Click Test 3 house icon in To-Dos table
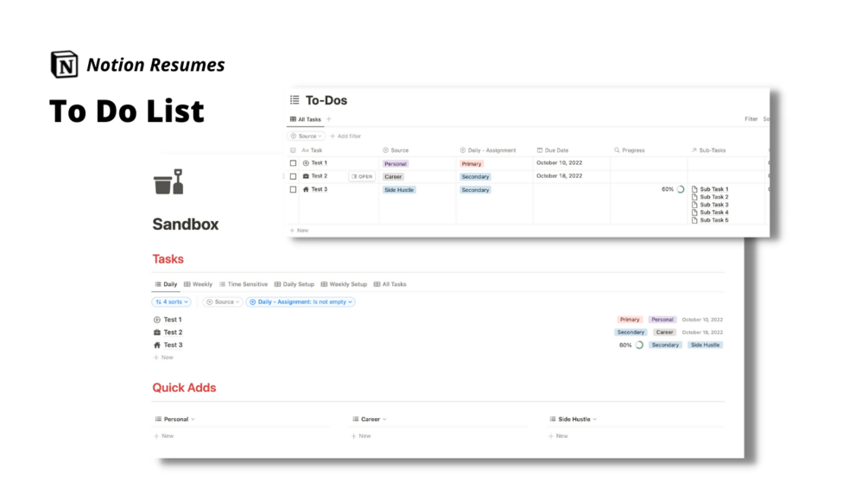 pos(306,189)
